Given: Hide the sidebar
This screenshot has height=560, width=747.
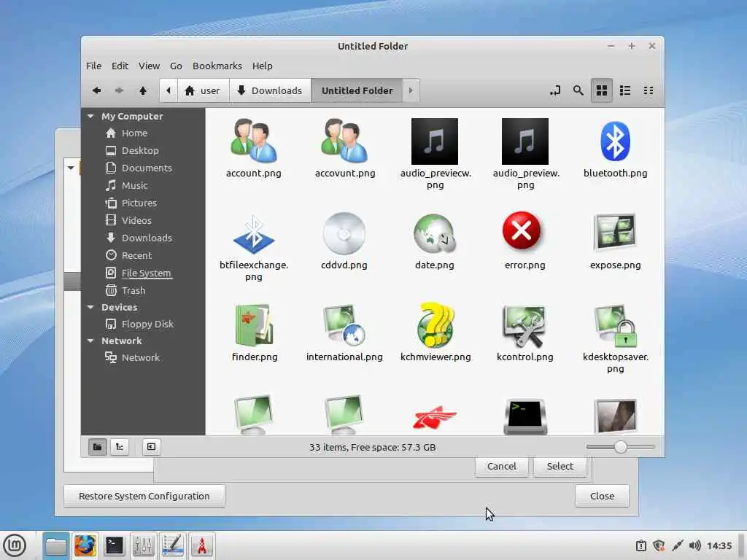Looking at the screenshot, I should 152,447.
